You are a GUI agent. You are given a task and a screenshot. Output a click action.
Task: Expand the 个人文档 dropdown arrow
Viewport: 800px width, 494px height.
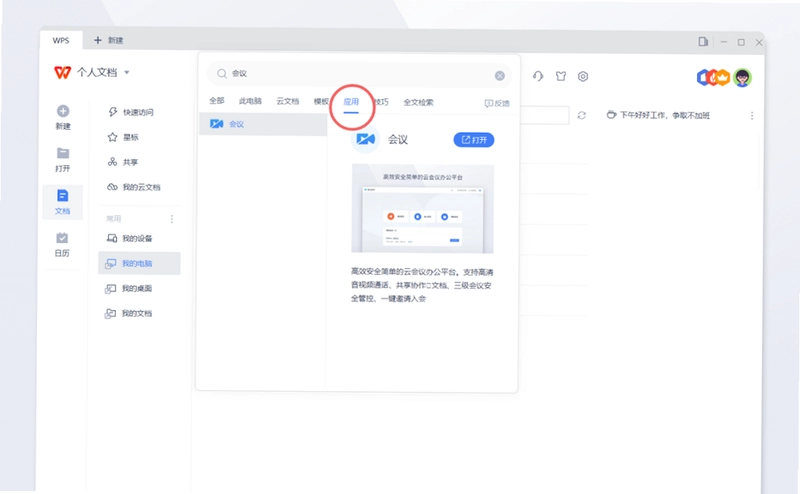127,72
